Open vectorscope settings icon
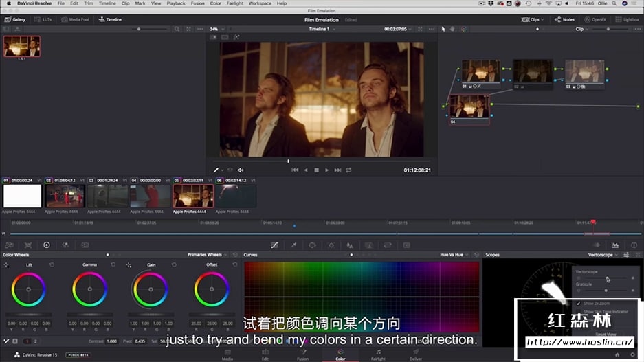The image size is (644, 362). click(x=626, y=255)
